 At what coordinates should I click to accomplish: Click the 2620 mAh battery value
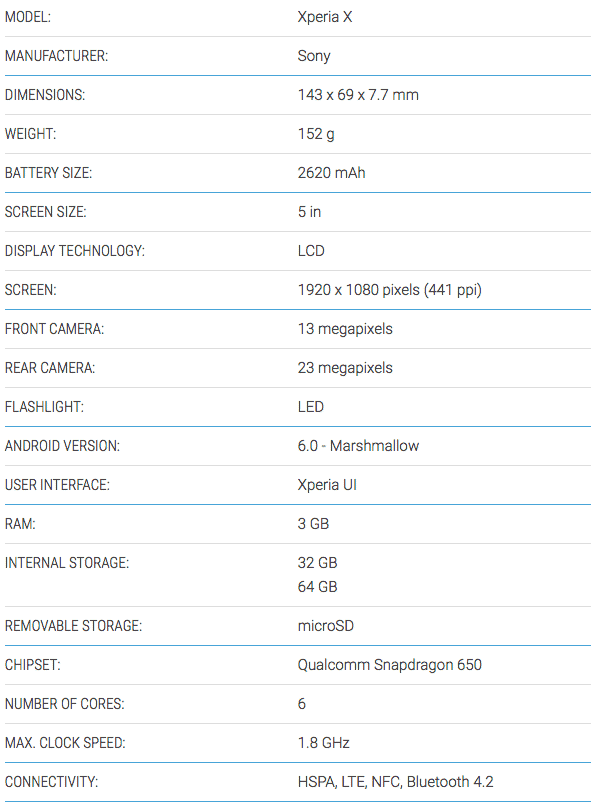(x=331, y=173)
